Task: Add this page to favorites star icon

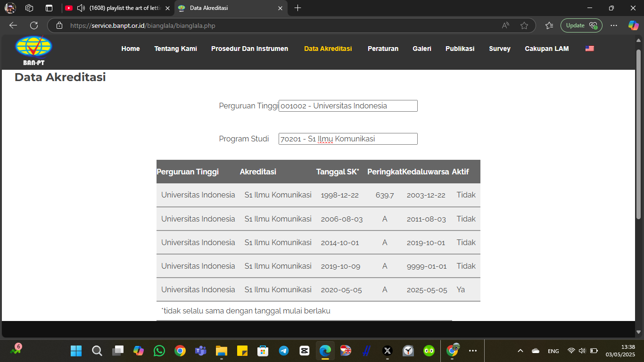Action: 524,25
